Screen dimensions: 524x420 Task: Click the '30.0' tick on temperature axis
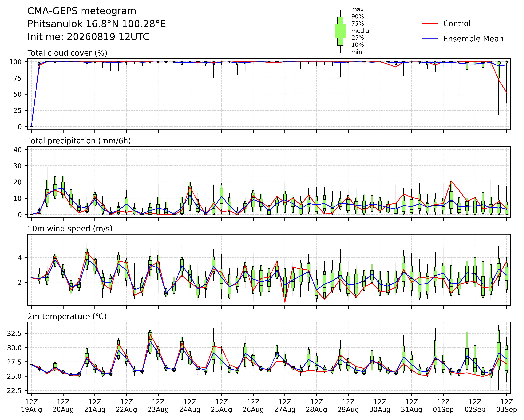(x=15, y=348)
